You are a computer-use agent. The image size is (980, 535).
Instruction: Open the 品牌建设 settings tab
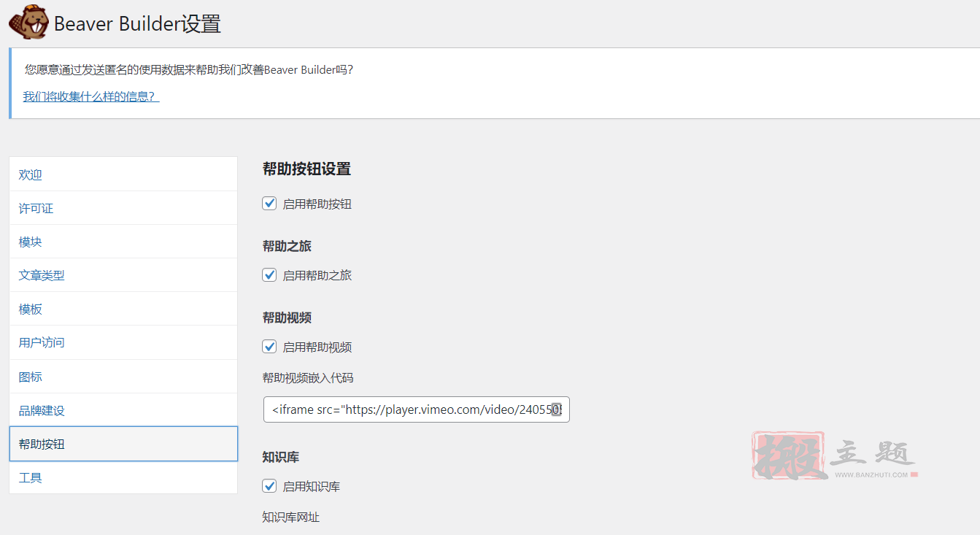(123, 410)
